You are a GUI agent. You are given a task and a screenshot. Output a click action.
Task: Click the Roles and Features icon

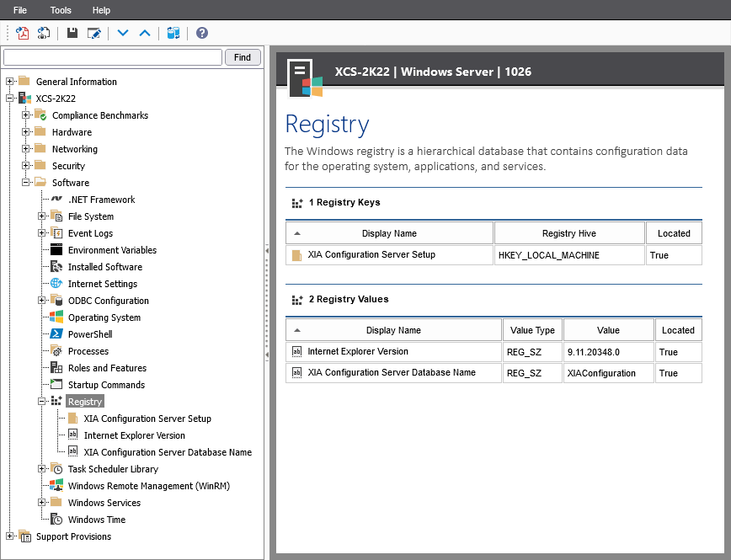[x=56, y=367]
